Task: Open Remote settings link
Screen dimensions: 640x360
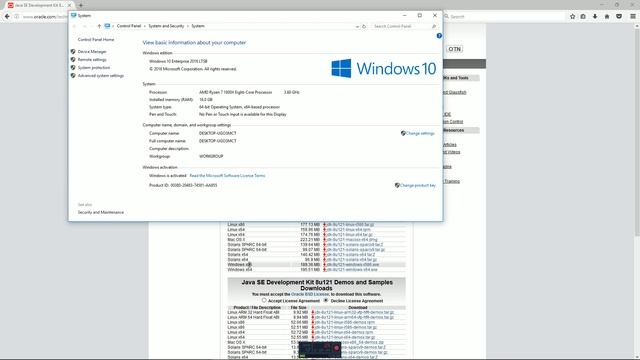Action: (x=92, y=60)
